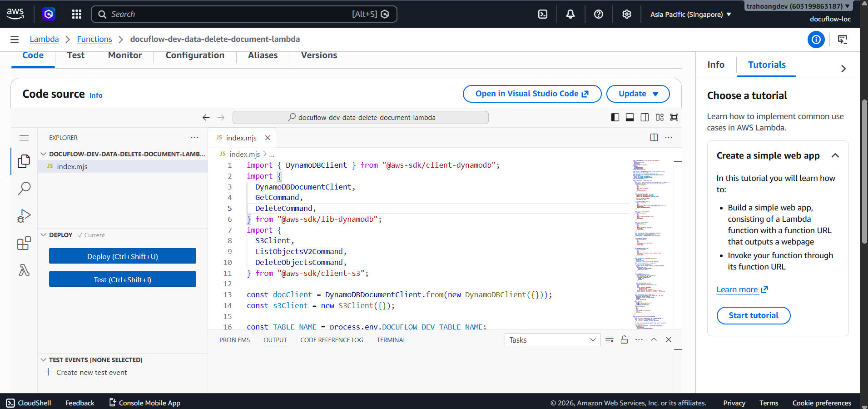This screenshot has height=409, width=868.
Task: Open the PROBLEMS panel tab
Action: tap(235, 340)
